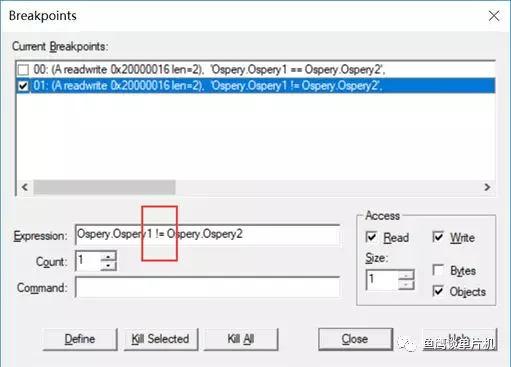Click the horizontal scrollbar thumb
The image size is (511, 367).
pos(104,187)
